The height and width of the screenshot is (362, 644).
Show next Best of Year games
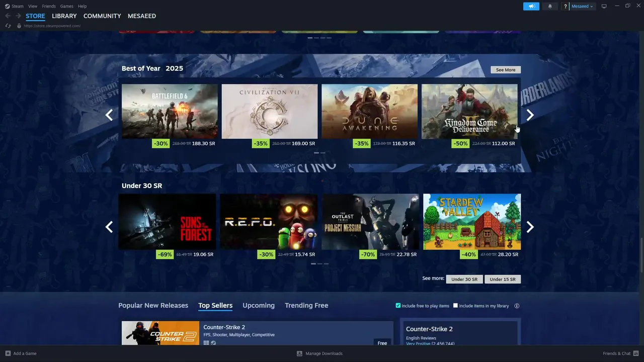tap(530, 115)
